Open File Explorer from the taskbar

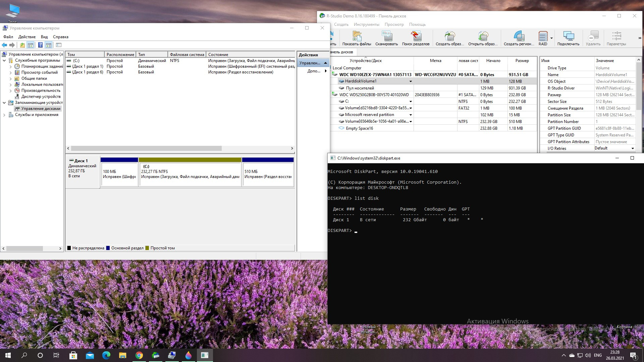click(x=122, y=355)
